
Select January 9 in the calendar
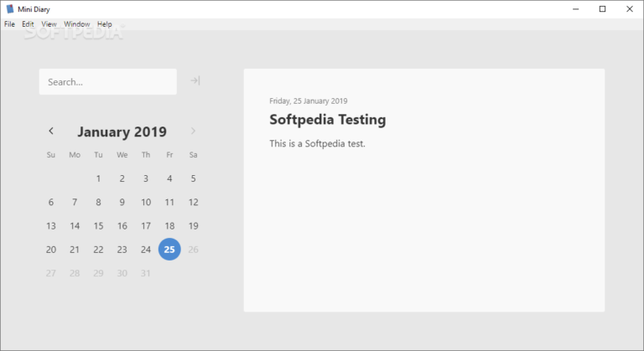click(x=122, y=202)
